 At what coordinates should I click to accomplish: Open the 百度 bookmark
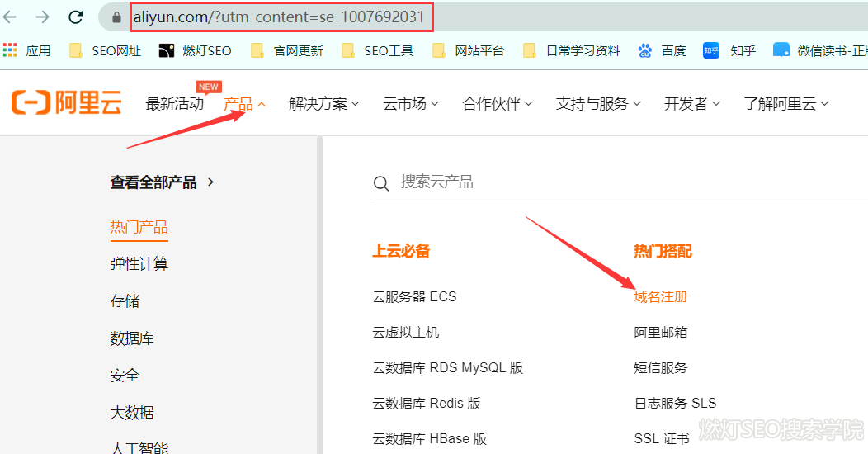click(x=662, y=51)
